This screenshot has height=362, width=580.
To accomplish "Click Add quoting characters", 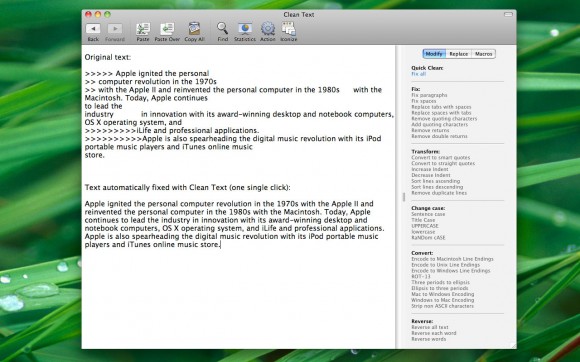I will [439, 125].
